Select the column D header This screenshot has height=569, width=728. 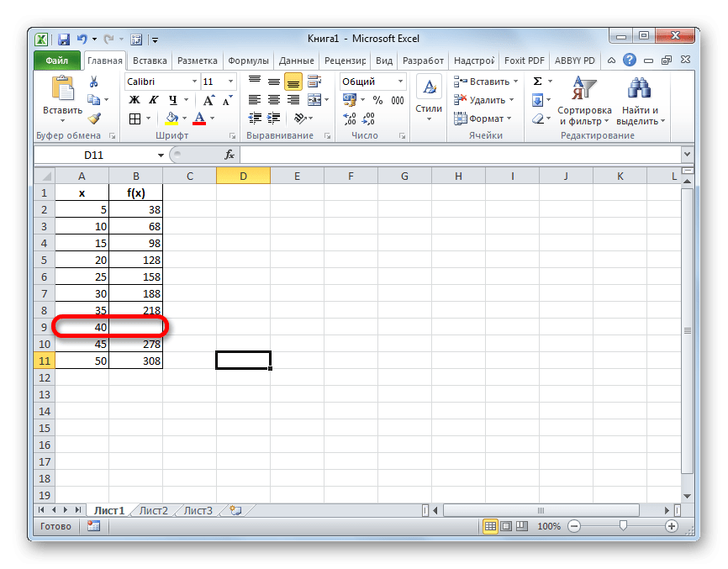coord(243,176)
